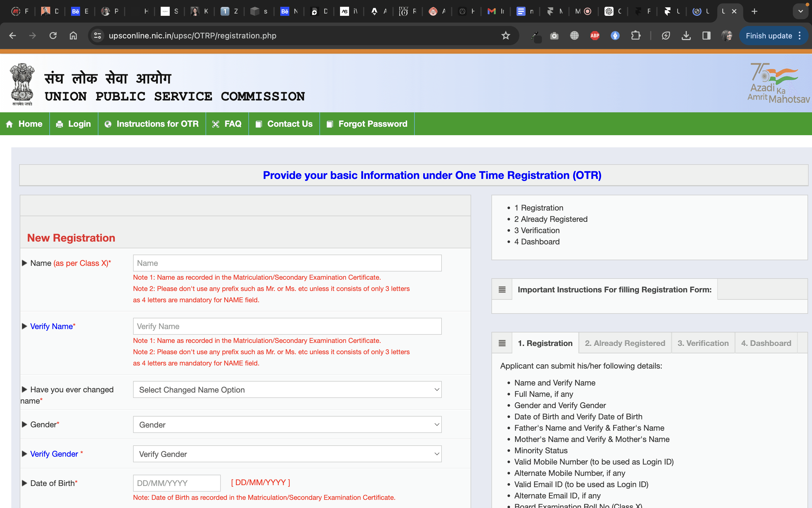Click the 'New Registration' heading
This screenshot has height=508, width=812.
coord(71,238)
